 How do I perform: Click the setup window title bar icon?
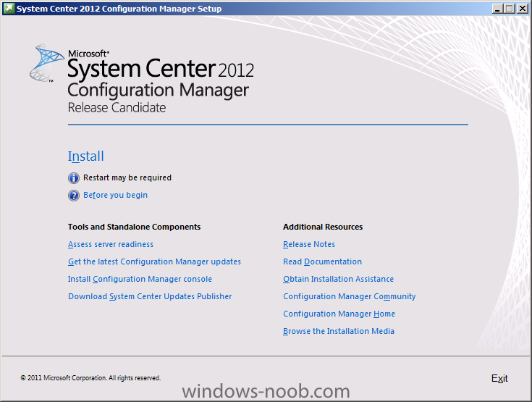point(9,8)
